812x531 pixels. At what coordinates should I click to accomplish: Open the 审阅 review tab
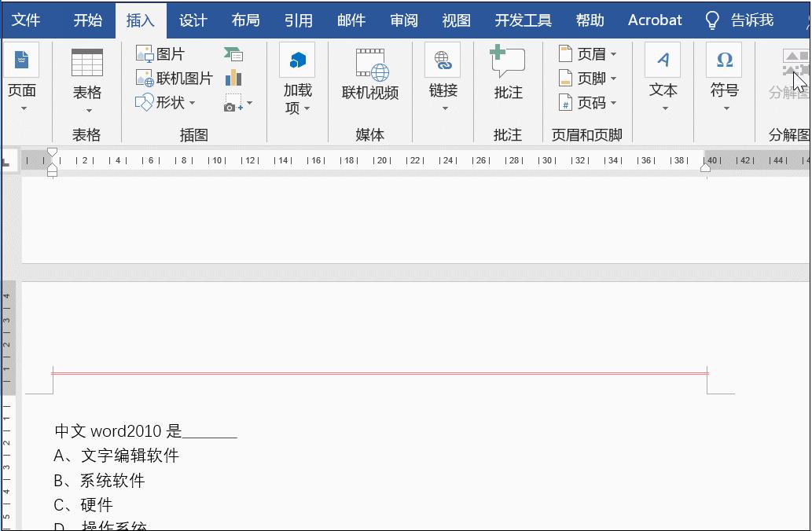point(403,20)
